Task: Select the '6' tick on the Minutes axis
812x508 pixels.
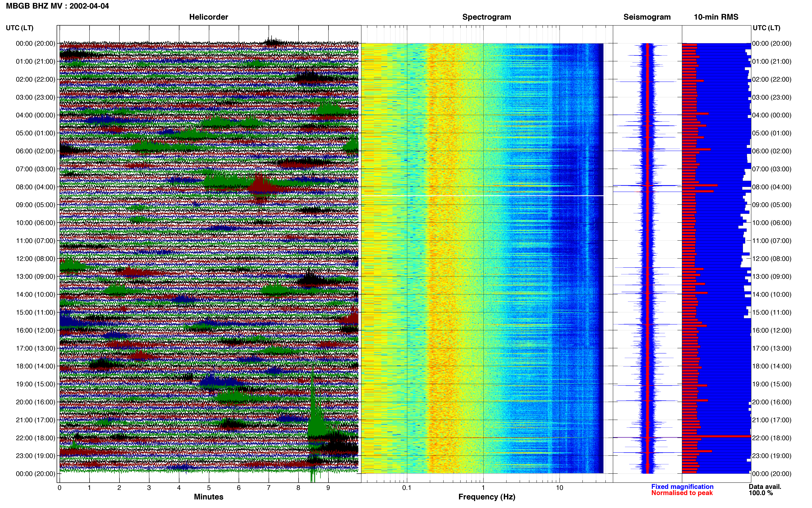Action: (239, 488)
